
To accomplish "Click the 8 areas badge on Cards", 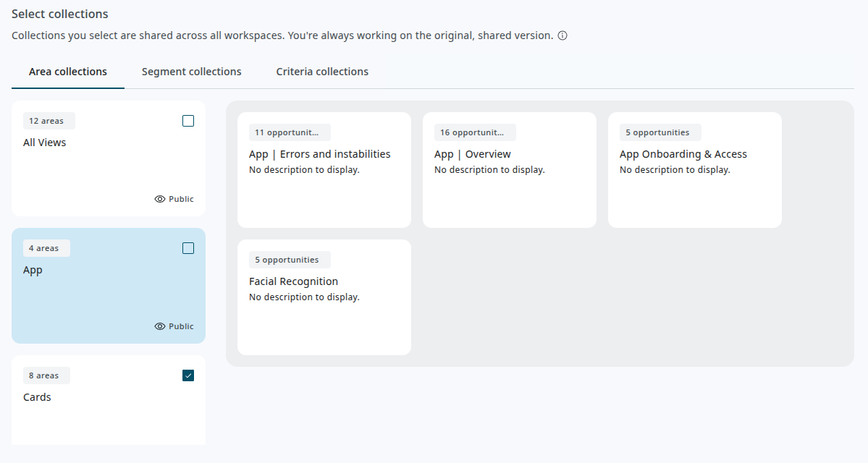I will point(46,375).
